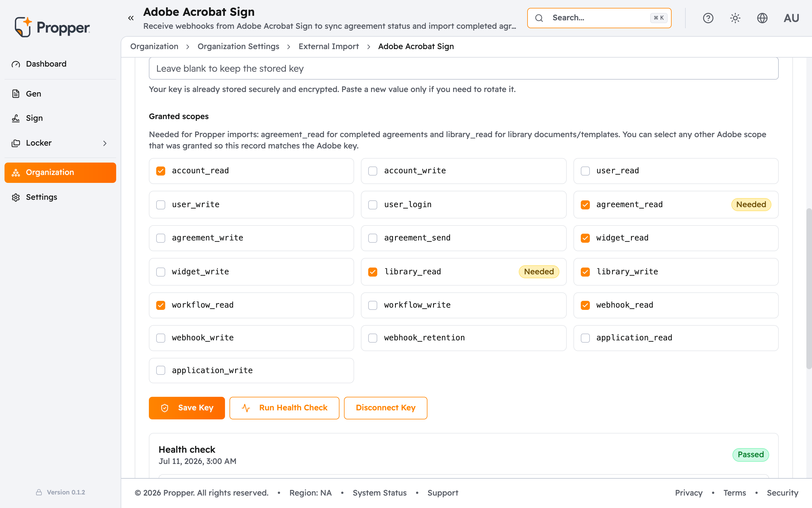Open Settings in the sidebar

coord(60,197)
